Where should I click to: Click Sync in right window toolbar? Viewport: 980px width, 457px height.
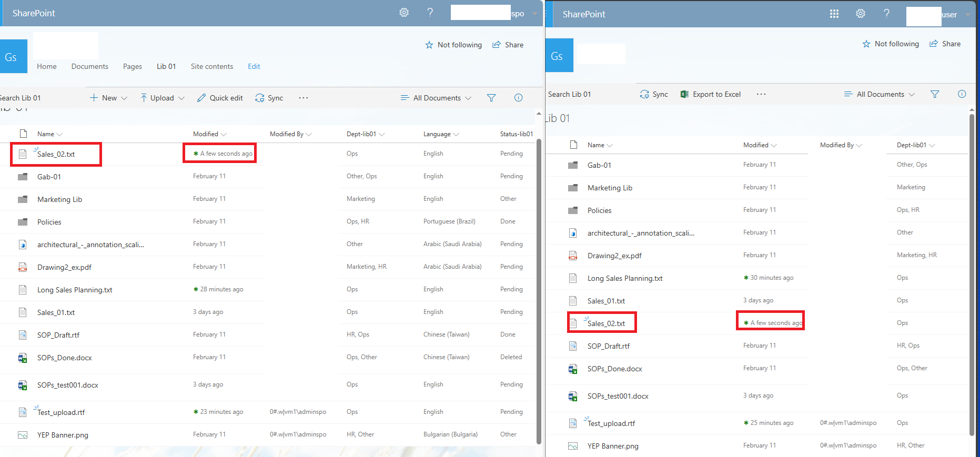point(654,94)
